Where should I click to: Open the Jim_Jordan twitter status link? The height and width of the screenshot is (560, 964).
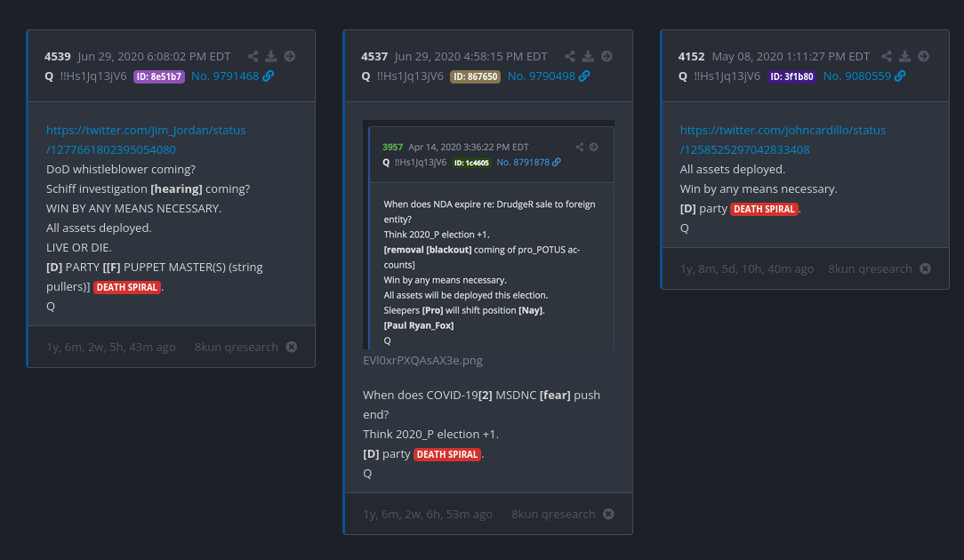click(146, 140)
